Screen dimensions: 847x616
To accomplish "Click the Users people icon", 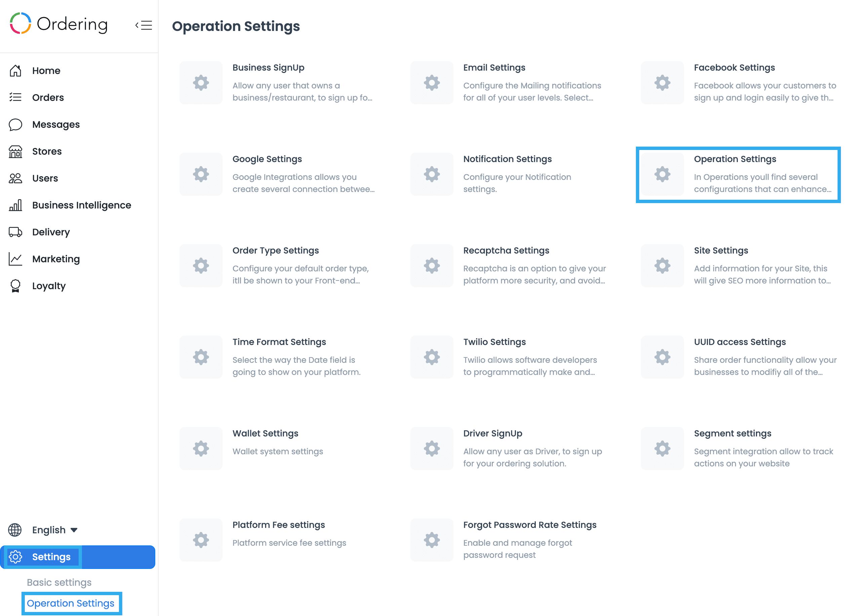I will point(15,178).
